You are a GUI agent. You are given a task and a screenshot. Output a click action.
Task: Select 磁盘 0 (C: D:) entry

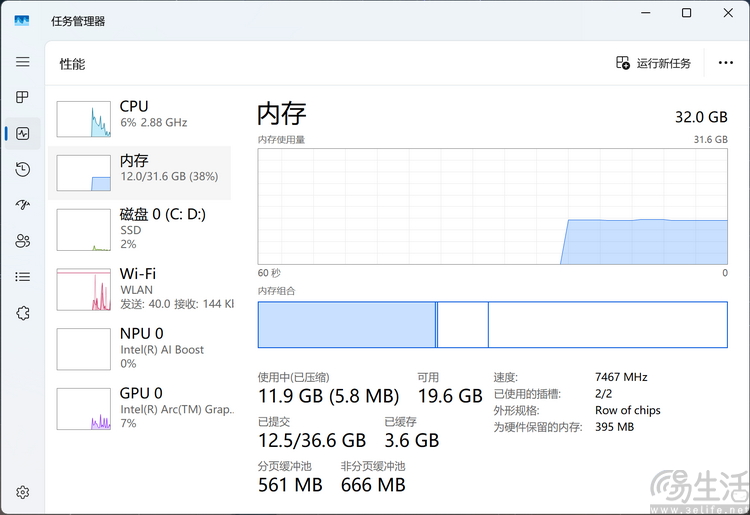[x=140, y=230]
